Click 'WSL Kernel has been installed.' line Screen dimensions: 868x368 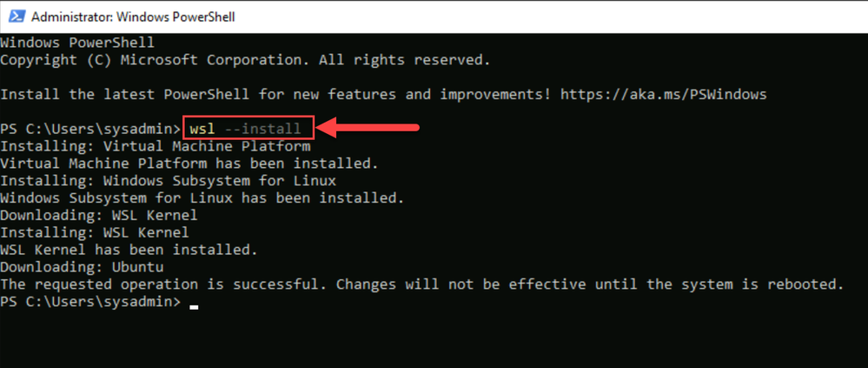(129, 250)
